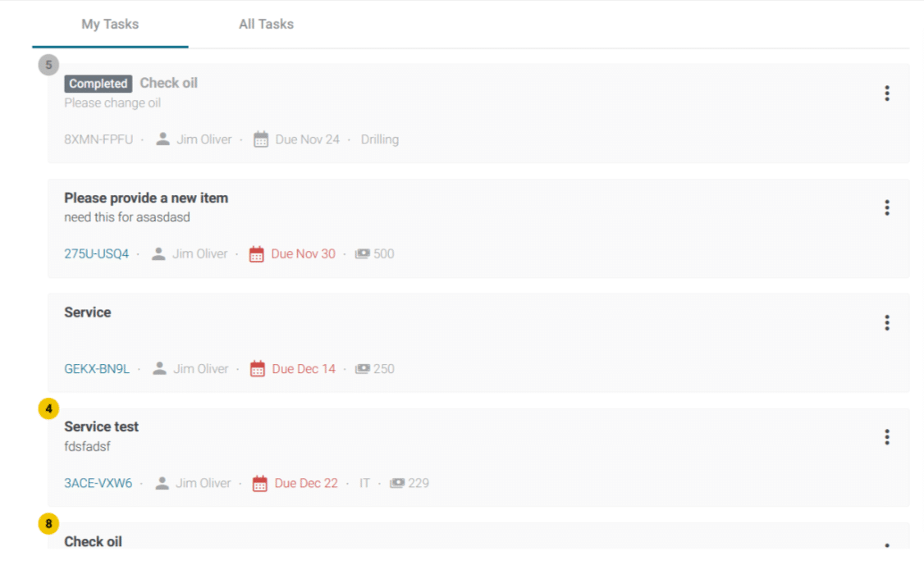924x565 pixels.
Task: Open task link 275U-USQ4
Action: [x=97, y=254]
